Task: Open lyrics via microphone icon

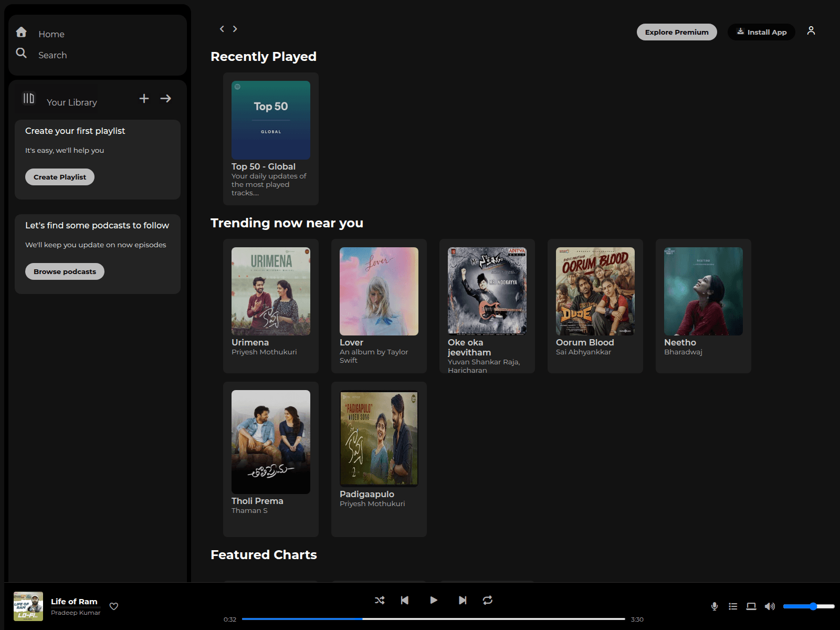Action: coord(715,606)
